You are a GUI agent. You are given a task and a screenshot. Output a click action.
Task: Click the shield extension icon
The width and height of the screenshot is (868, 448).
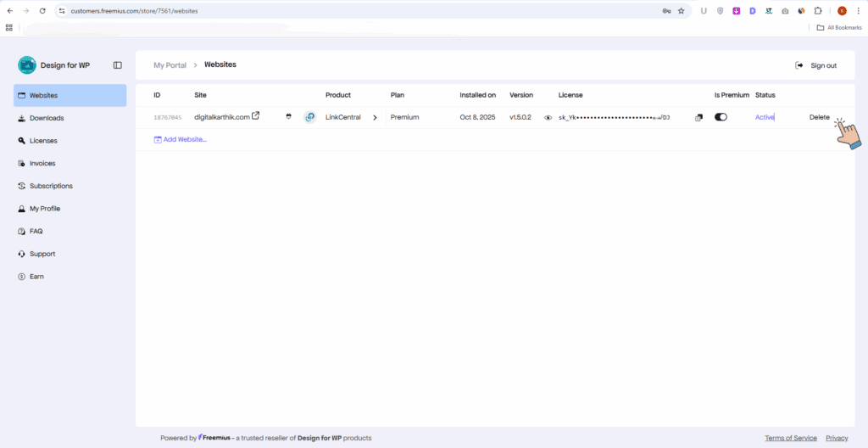721,10
